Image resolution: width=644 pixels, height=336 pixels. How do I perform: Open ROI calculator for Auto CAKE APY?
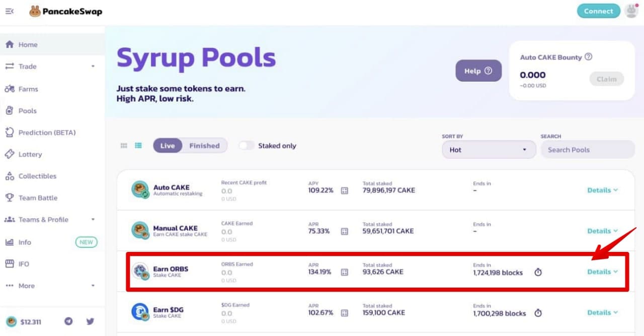point(345,190)
